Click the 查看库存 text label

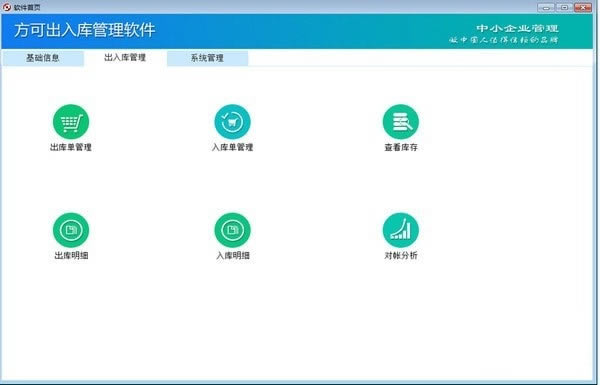(x=401, y=147)
